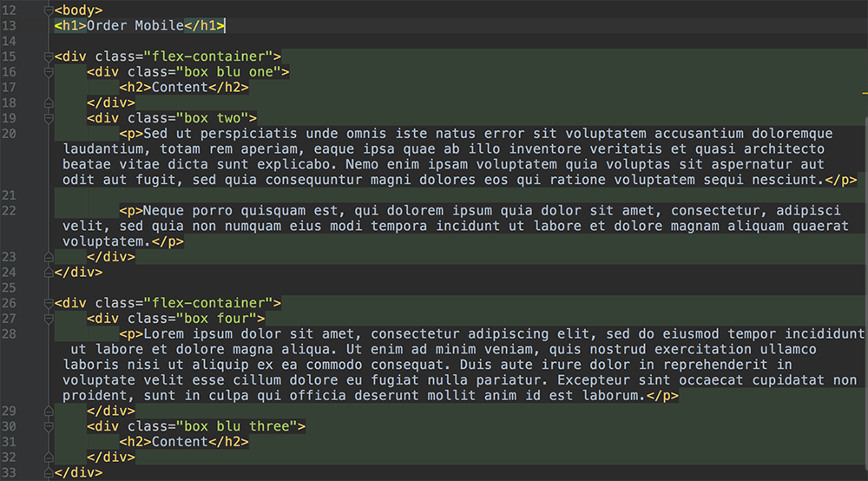Collapse second flex-container div on line 26
The image size is (868, 481).
point(49,303)
